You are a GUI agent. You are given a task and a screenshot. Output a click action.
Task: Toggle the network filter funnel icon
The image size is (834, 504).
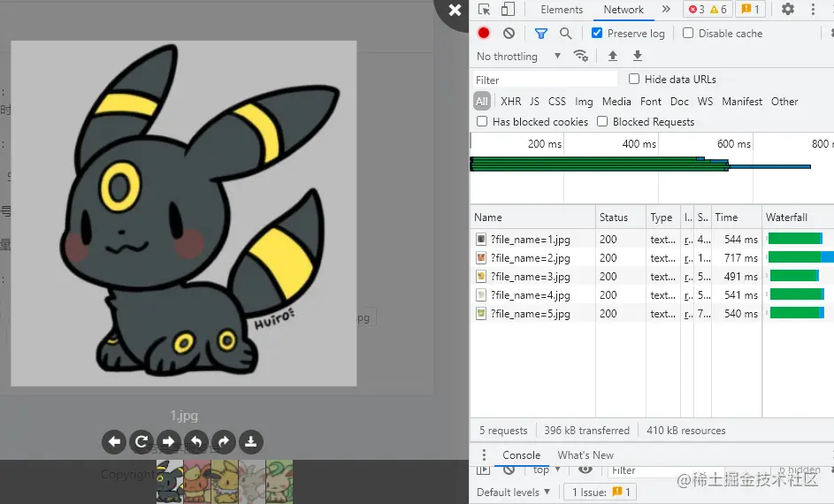pyautogui.click(x=541, y=34)
